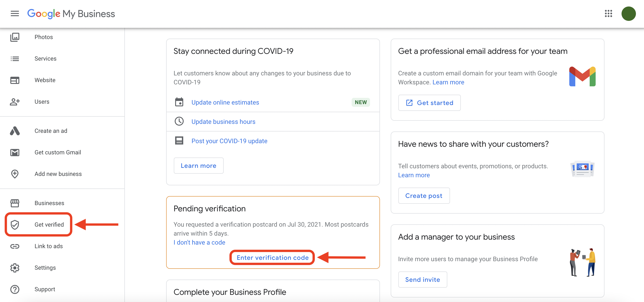This screenshot has height=302, width=644.
Task: Go to Users in the sidebar
Action: pos(42,102)
